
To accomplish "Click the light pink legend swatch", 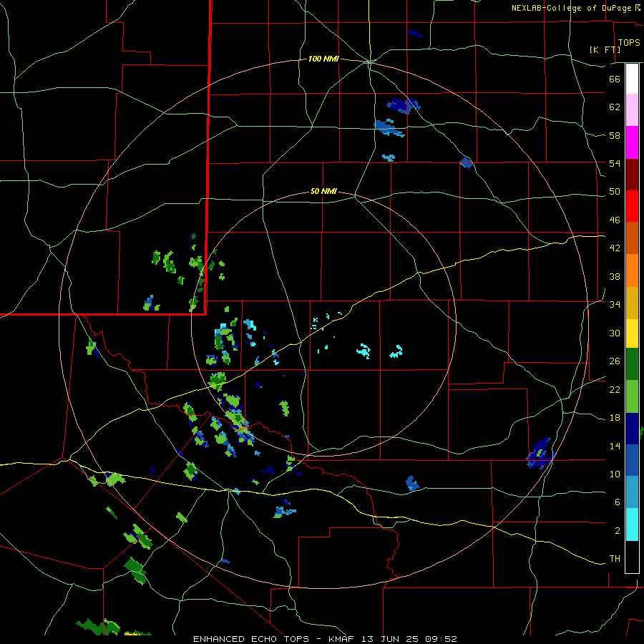I will [x=632, y=109].
